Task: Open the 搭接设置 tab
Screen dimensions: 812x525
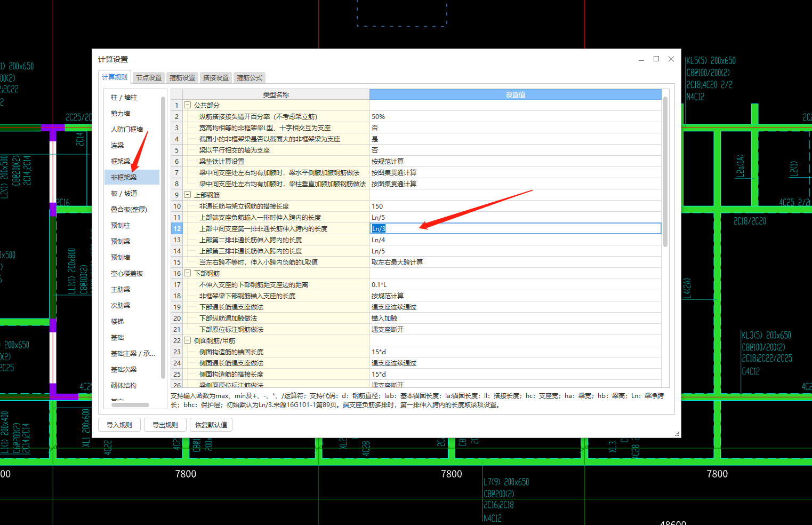Action: (x=216, y=78)
